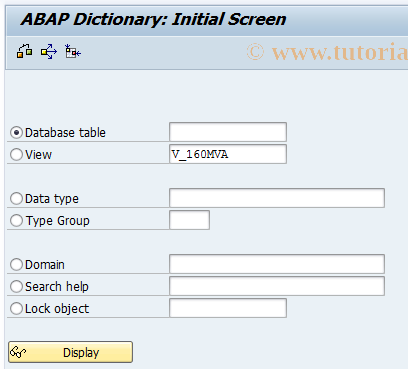Click the Where-Used List toolbar icon
This screenshot has height=369, width=408.
pos(49,52)
